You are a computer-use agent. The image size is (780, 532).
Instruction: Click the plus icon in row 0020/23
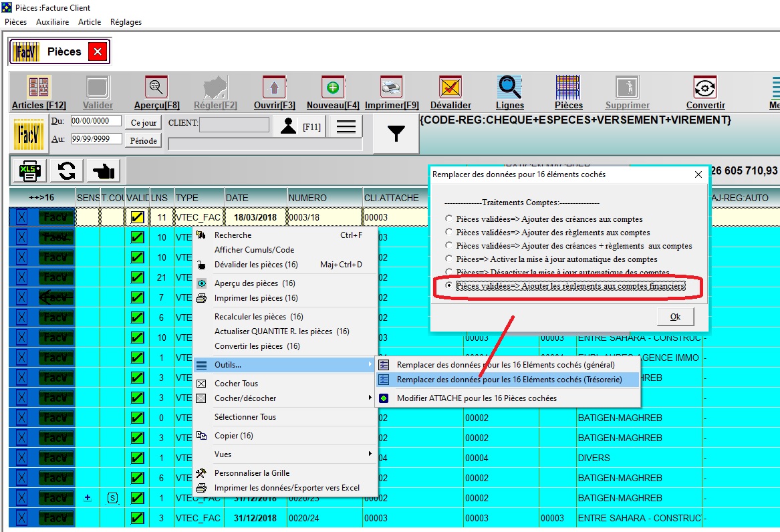click(88, 497)
